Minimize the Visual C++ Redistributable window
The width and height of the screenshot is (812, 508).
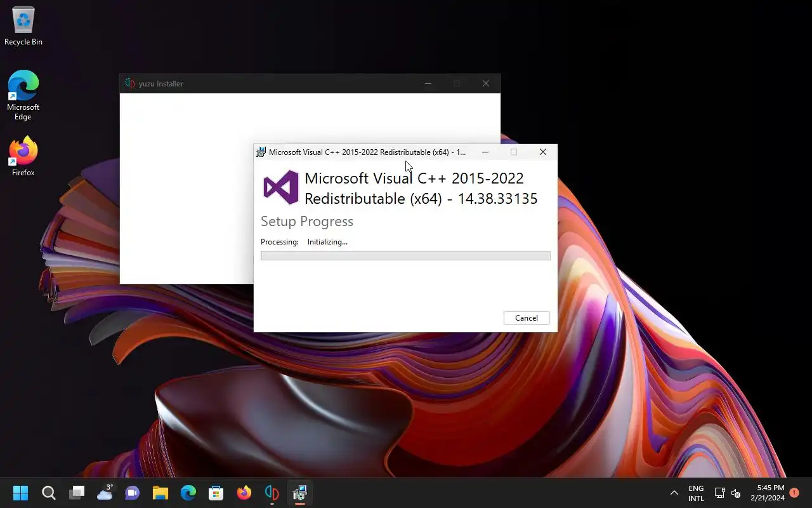[x=485, y=152]
